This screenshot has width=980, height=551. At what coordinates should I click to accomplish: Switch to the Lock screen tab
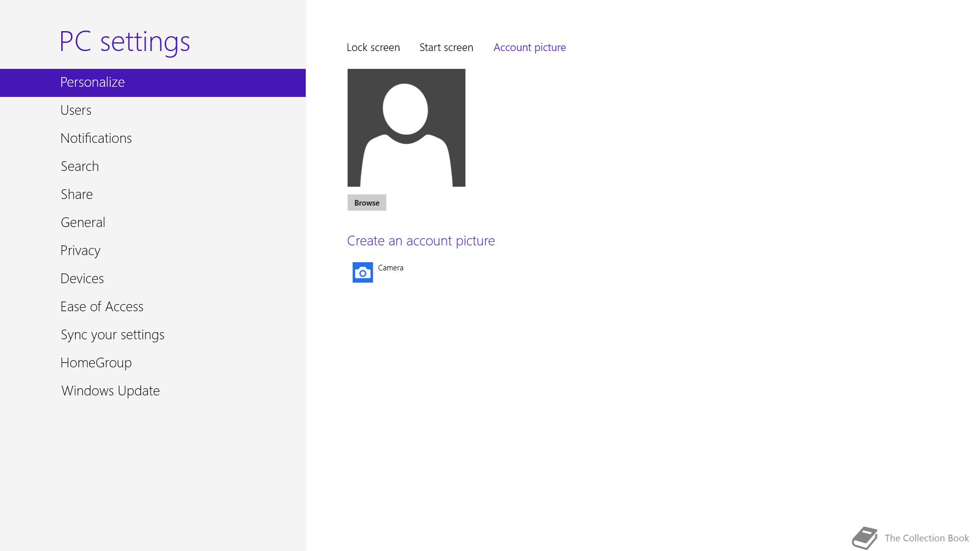(373, 47)
